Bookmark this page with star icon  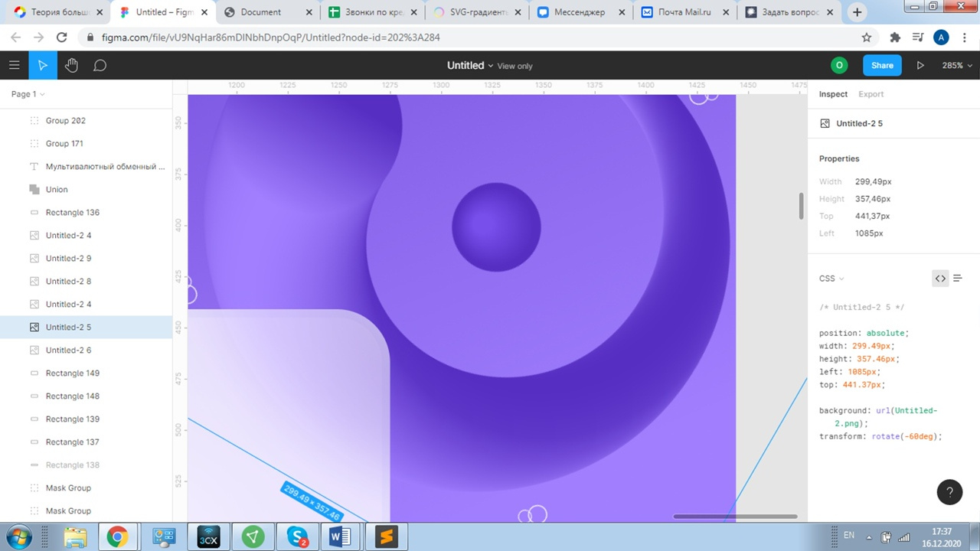867,37
